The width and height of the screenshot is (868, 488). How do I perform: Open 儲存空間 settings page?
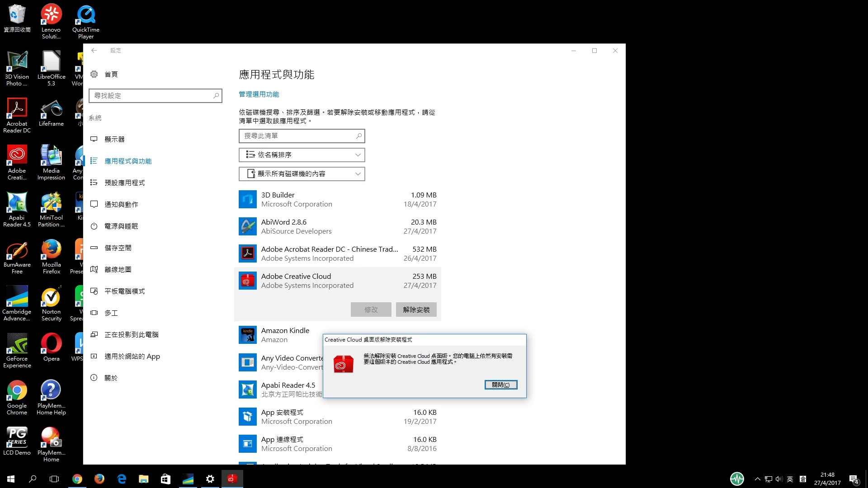[118, 248]
